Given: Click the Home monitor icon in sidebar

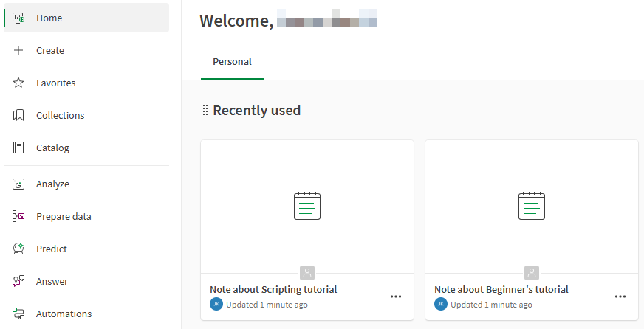Looking at the screenshot, I should (19, 18).
